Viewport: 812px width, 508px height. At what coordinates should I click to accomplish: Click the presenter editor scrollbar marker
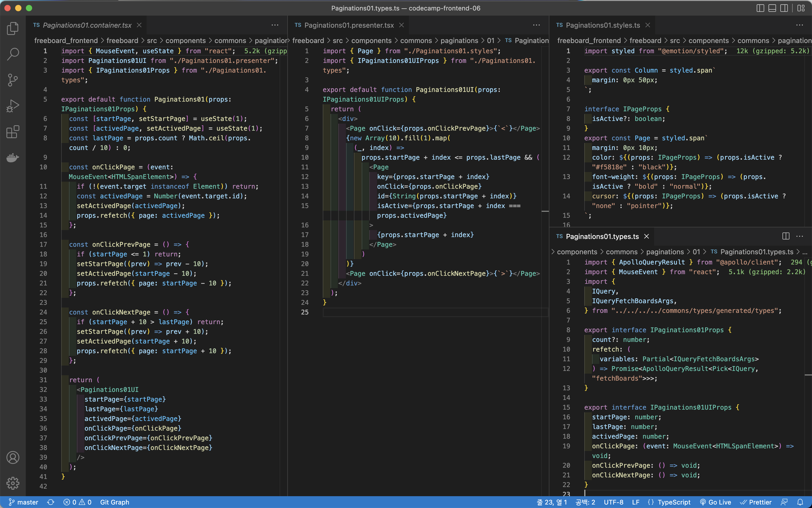[545, 211]
